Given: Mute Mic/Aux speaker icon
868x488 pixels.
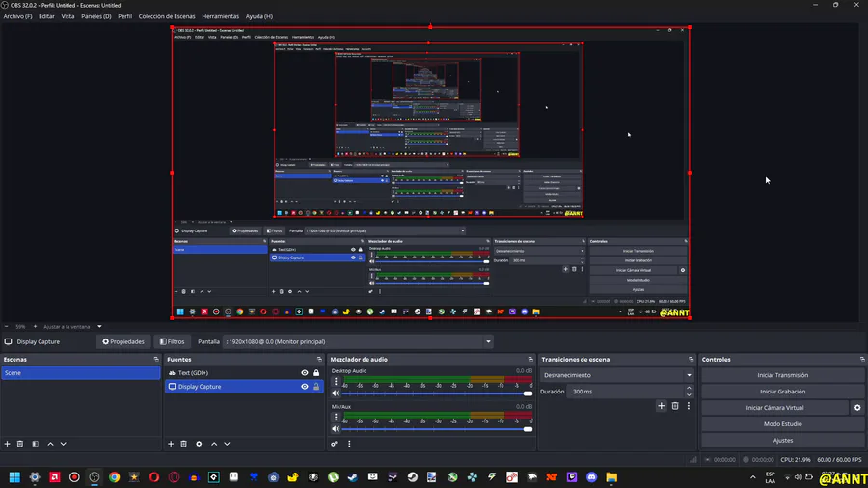Looking at the screenshot, I should pyautogui.click(x=336, y=429).
